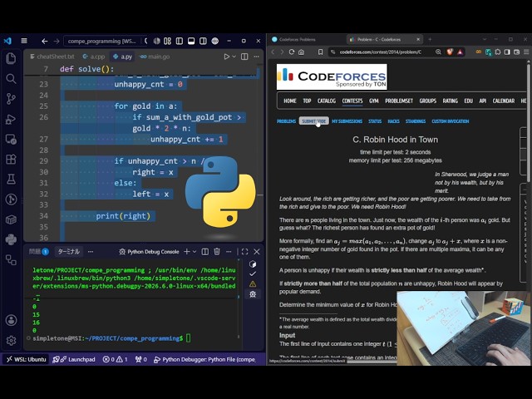Viewport: 532px width, 399px height.
Task: Switch to the cheatSheet.txt editor tab
Action: click(x=52, y=57)
